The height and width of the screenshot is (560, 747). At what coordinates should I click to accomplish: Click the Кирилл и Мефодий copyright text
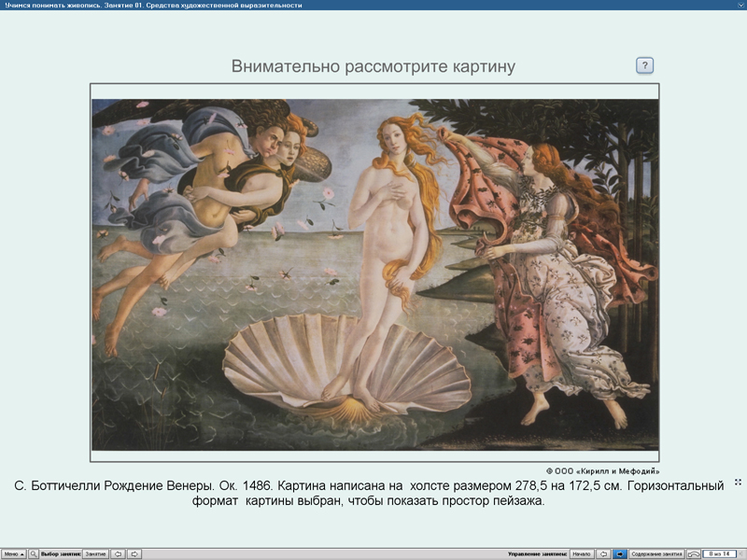coord(602,470)
